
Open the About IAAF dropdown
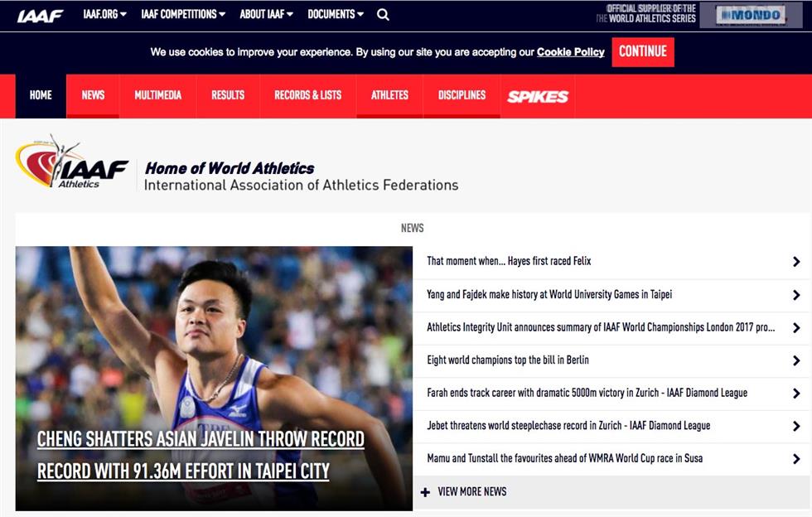(x=266, y=15)
